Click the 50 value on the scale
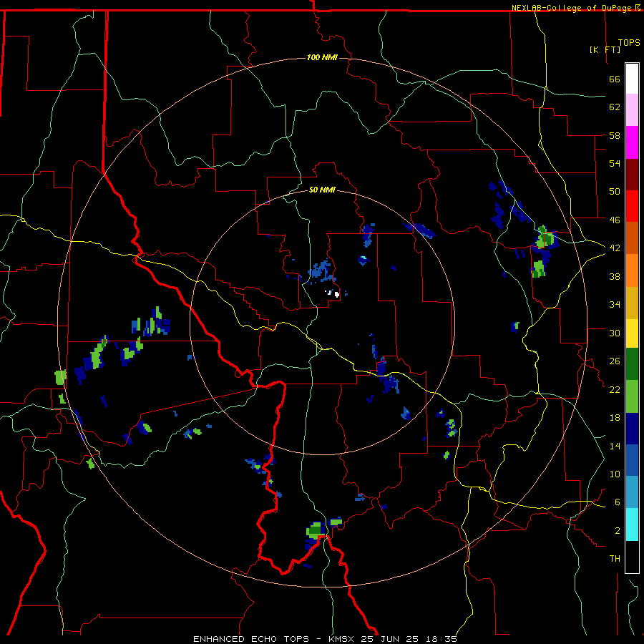 (615, 192)
